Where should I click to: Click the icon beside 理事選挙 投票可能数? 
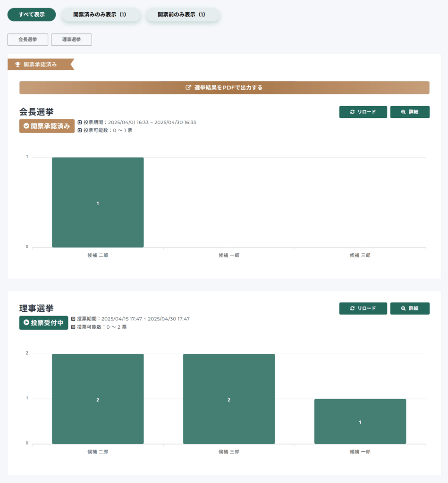73,327
